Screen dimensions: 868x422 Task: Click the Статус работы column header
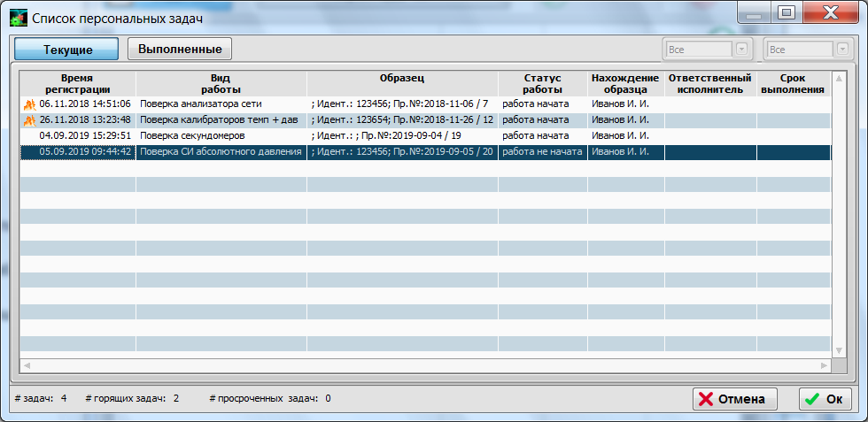tap(542, 83)
